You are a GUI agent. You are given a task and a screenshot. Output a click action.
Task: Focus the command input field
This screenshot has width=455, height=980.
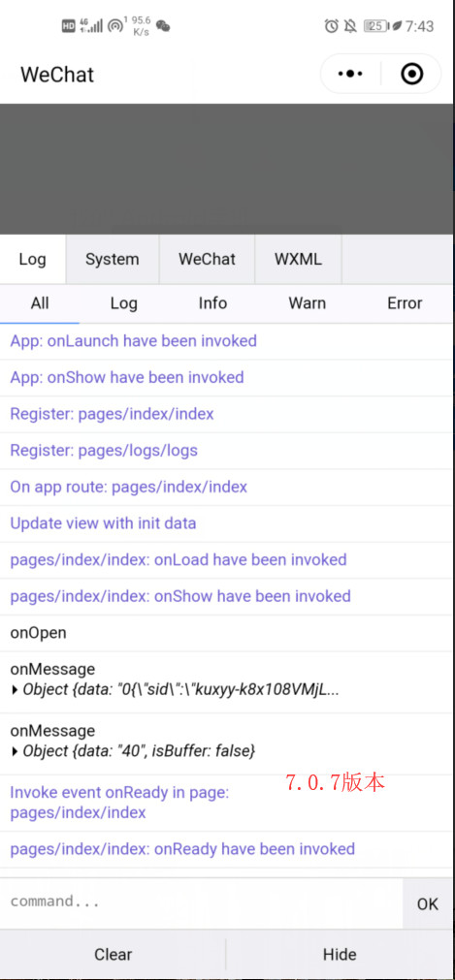[x=201, y=901]
